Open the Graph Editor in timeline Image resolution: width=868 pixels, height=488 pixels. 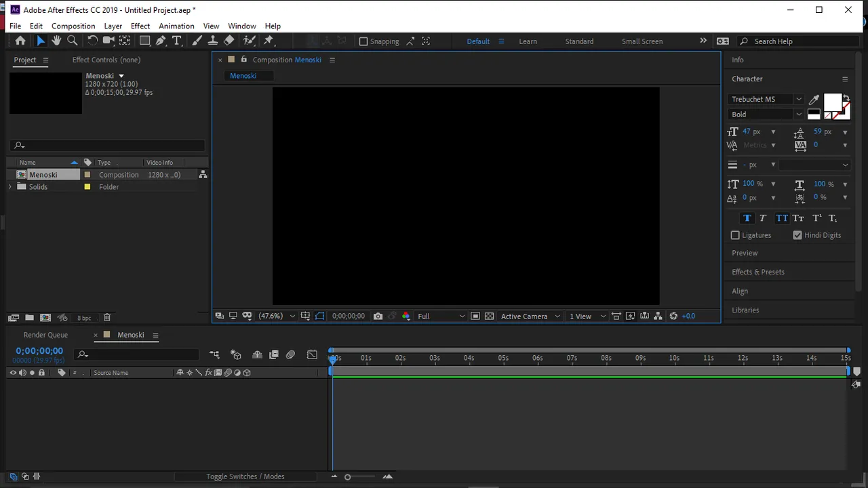click(x=312, y=354)
